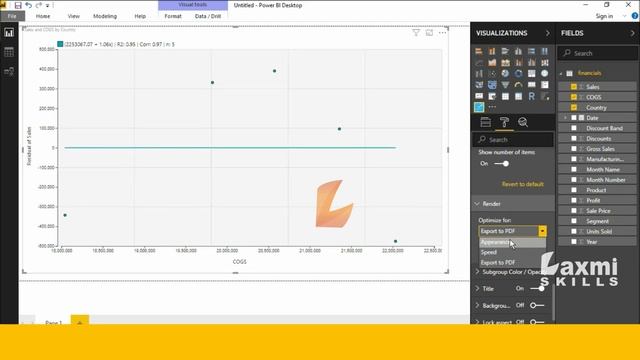Collapse the Fields pane arrow

(x=633, y=33)
